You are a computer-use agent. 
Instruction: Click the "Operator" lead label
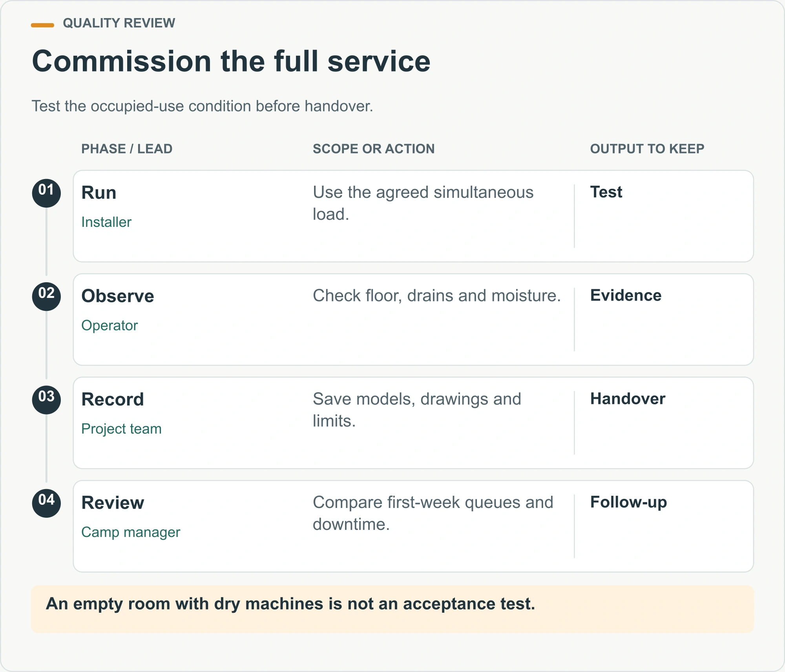pos(110,325)
